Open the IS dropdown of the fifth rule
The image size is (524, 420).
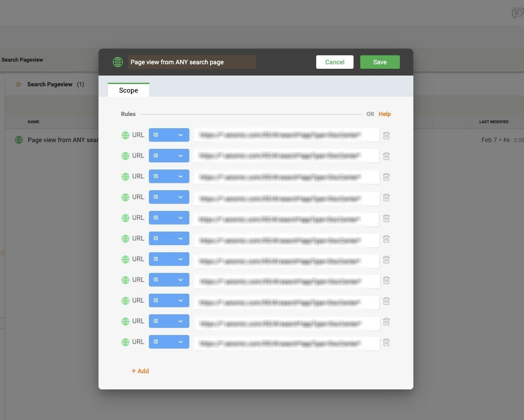[x=169, y=218]
